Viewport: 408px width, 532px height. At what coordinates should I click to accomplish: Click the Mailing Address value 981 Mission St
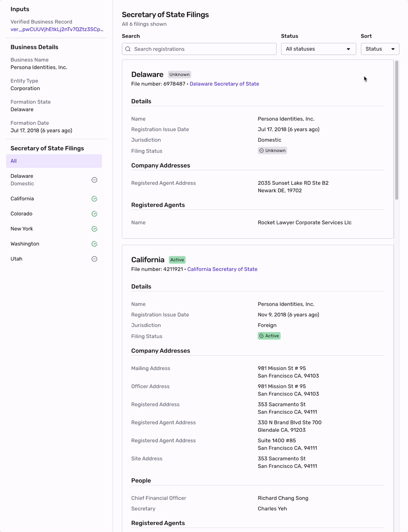point(288,372)
